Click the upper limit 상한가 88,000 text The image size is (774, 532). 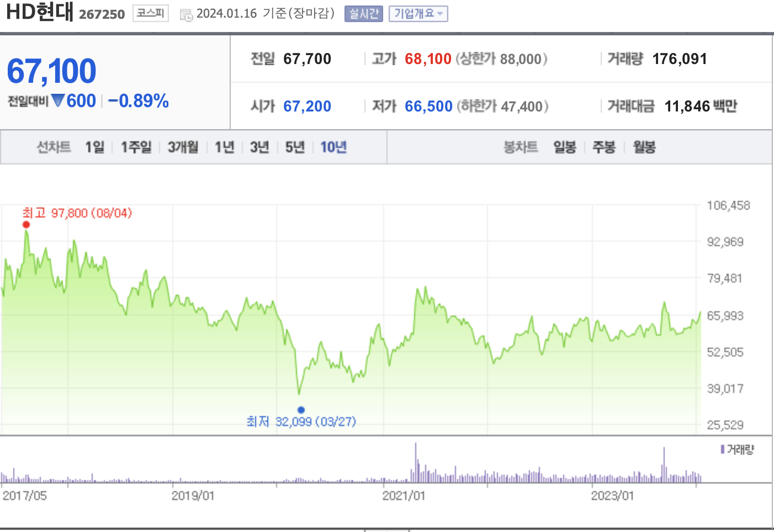click(x=501, y=59)
